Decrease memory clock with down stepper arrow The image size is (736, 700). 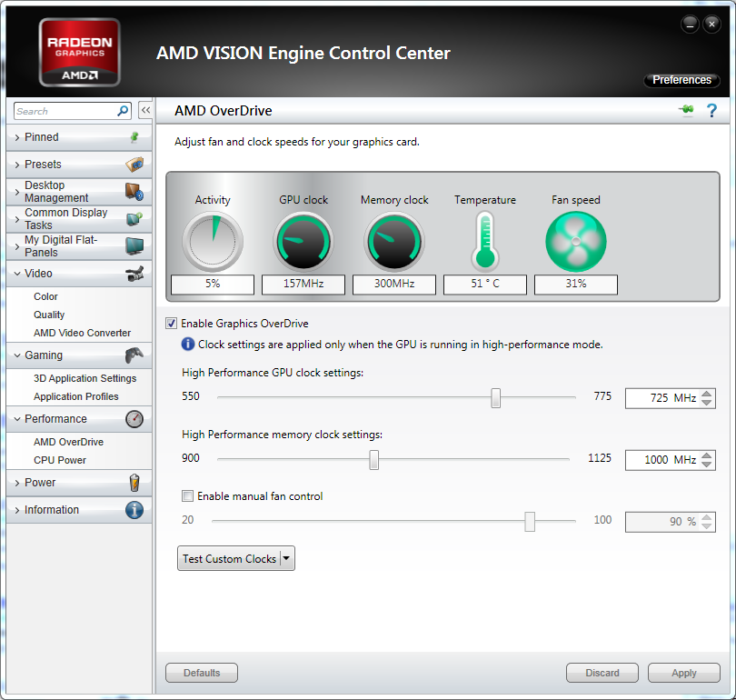click(706, 465)
